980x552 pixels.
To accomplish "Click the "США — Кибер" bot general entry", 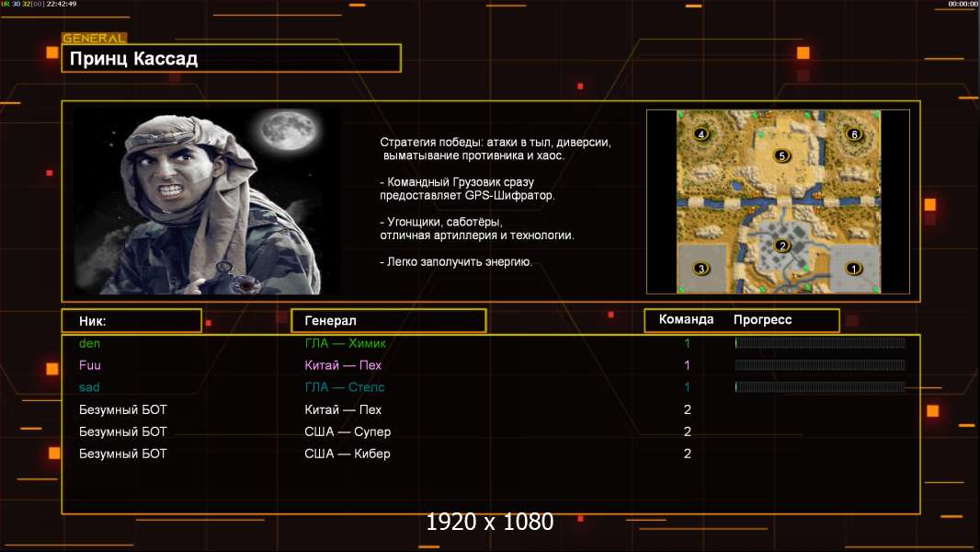I will point(348,454).
